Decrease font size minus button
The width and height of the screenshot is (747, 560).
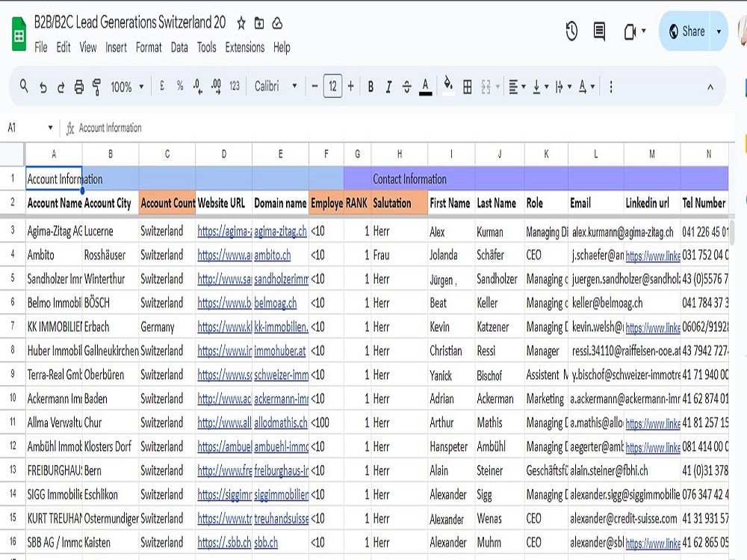pos(314,86)
